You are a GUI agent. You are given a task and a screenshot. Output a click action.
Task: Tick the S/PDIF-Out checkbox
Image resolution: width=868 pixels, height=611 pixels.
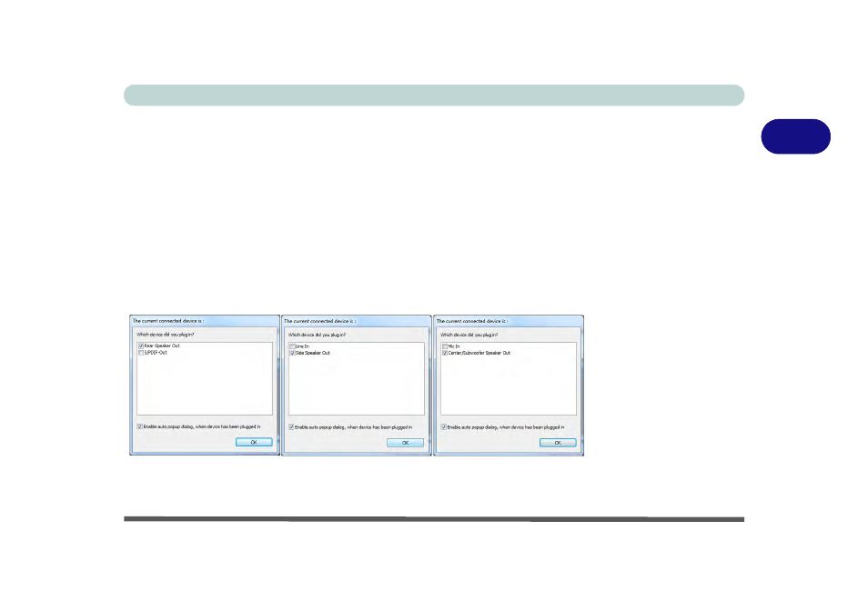tap(141, 352)
